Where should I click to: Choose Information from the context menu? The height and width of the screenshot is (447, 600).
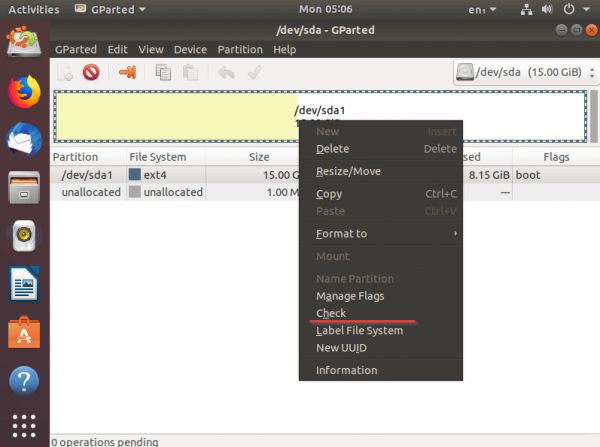point(381,370)
